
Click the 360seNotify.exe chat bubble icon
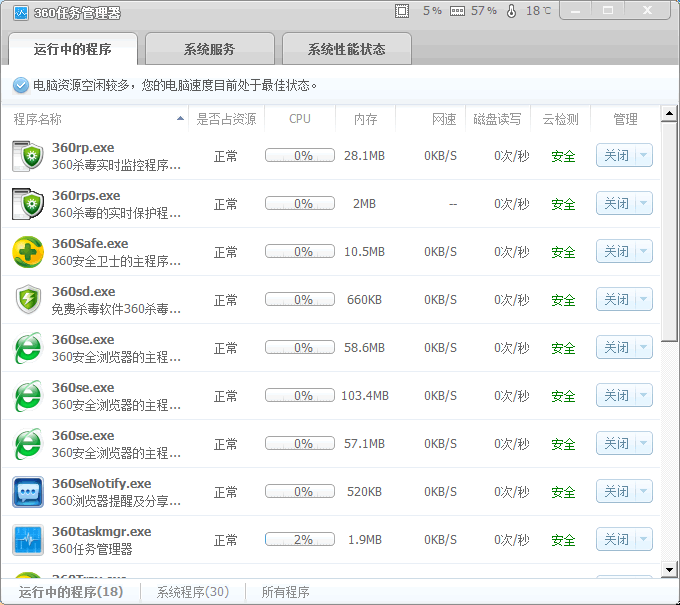coord(27,492)
